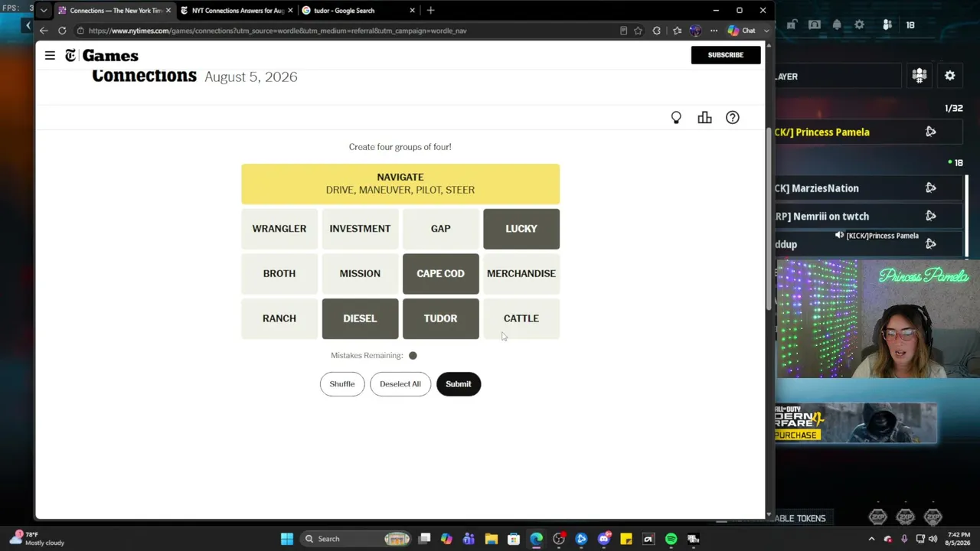
Task: Open browser settings and more menu
Action: click(714, 31)
